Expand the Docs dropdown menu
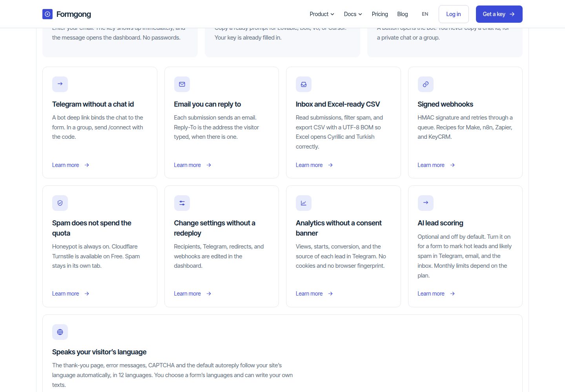The width and height of the screenshot is (565, 392). tap(353, 14)
